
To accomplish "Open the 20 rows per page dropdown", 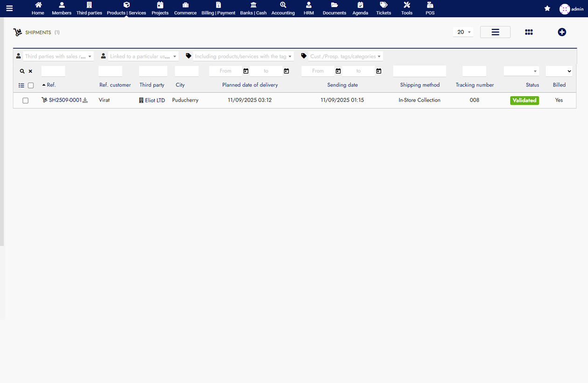I will pos(463,32).
